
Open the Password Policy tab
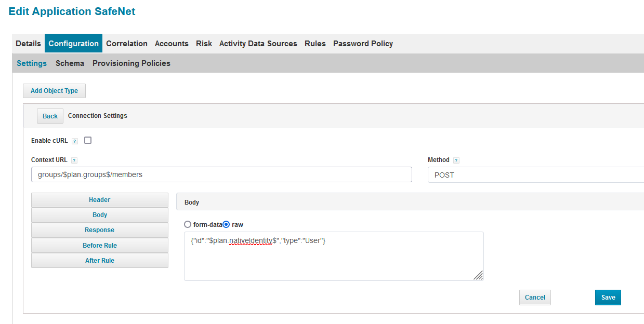[x=363, y=44]
